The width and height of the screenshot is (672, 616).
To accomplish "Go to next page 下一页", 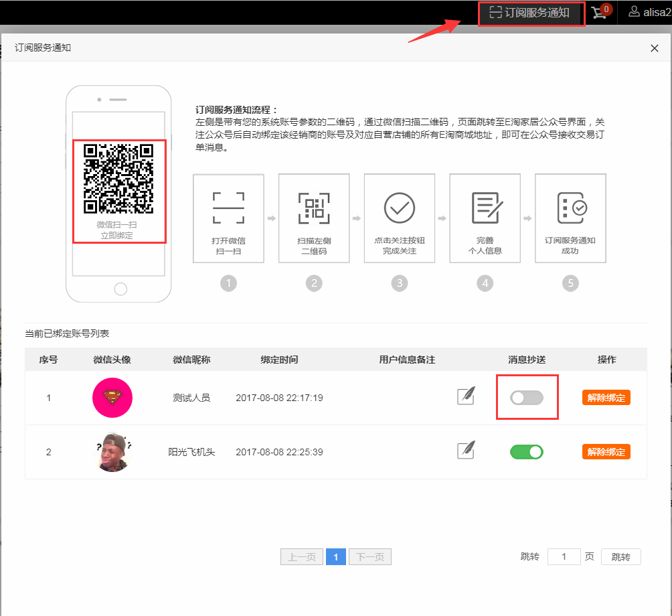I will click(x=370, y=557).
